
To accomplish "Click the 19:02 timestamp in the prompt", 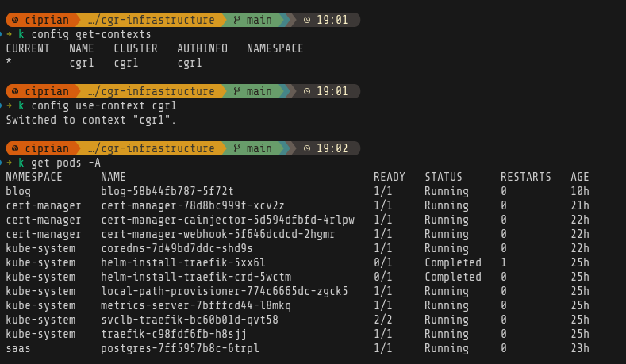I will click(332, 148).
